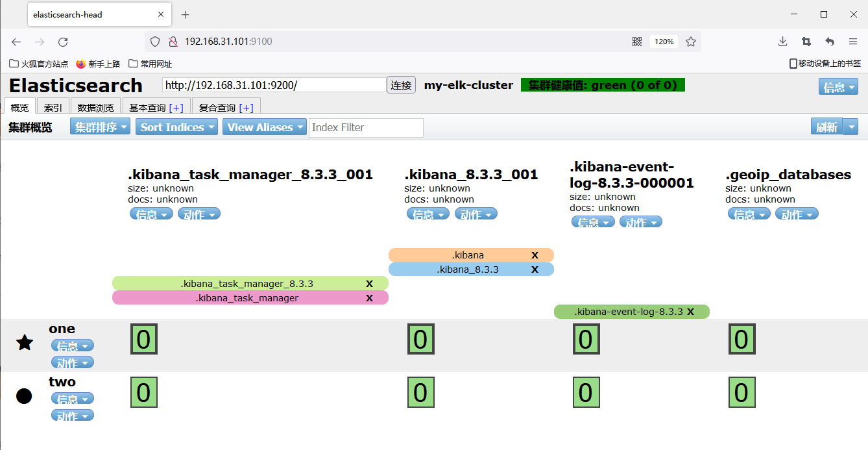Click the master node star icon for one
The width and height of the screenshot is (868, 450).
tap(25, 343)
